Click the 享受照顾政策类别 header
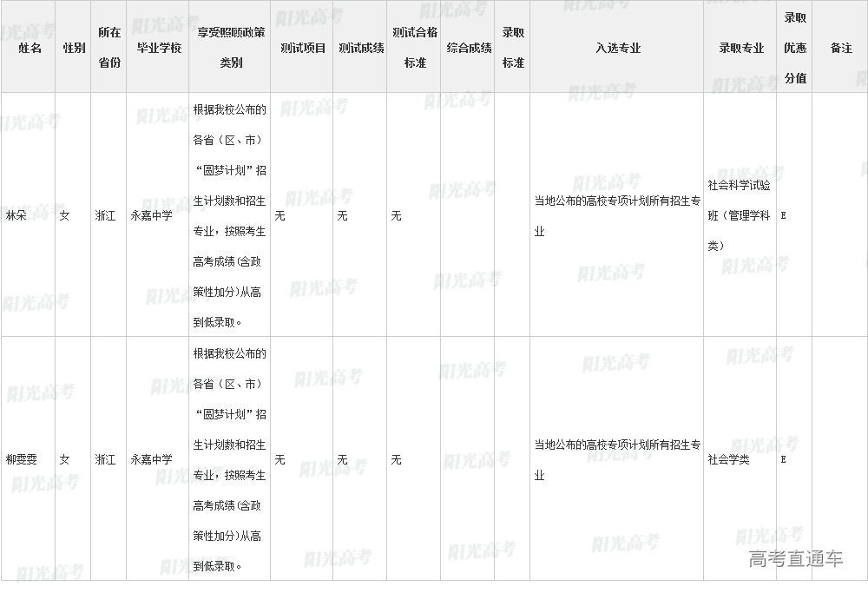The height and width of the screenshot is (593, 868). click(230, 48)
